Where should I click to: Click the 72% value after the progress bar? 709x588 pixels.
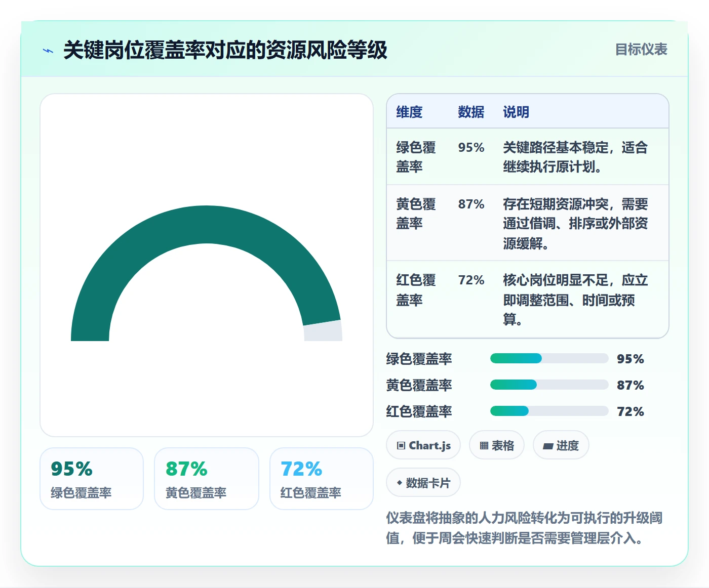(631, 412)
